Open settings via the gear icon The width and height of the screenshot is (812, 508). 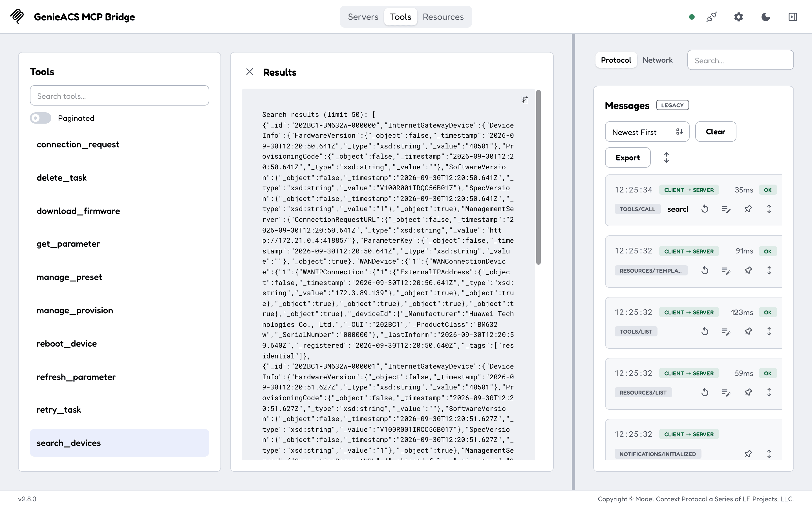point(738,17)
